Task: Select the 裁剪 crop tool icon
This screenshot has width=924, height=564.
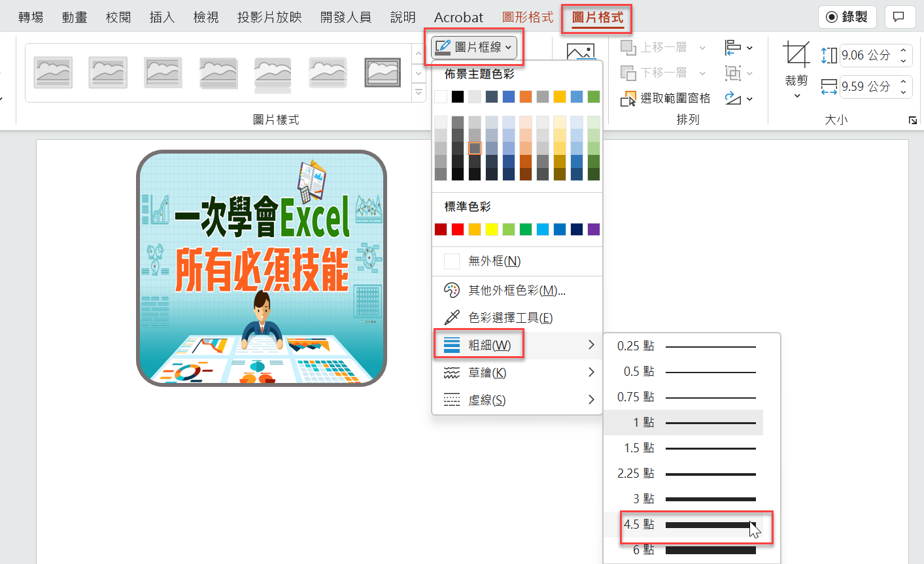Action: 796,54
